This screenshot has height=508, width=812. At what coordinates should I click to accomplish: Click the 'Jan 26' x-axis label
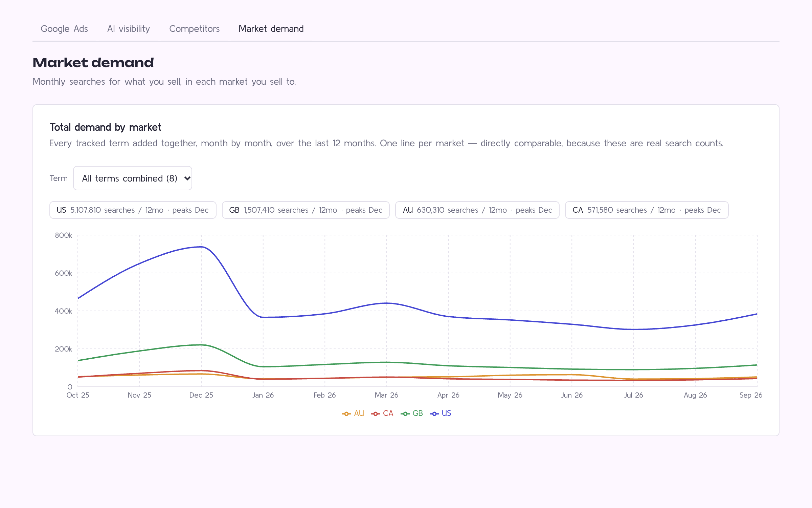point(263,395)
